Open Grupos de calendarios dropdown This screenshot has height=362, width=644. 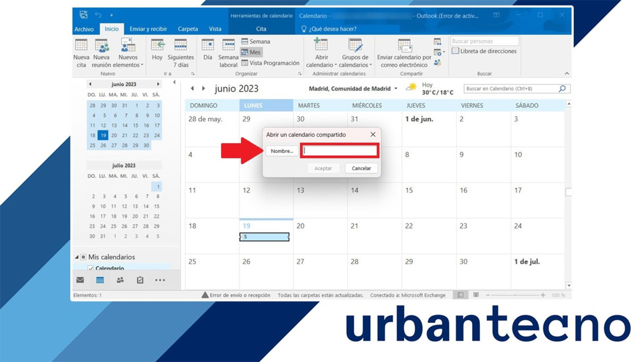(x=355, y=53)
